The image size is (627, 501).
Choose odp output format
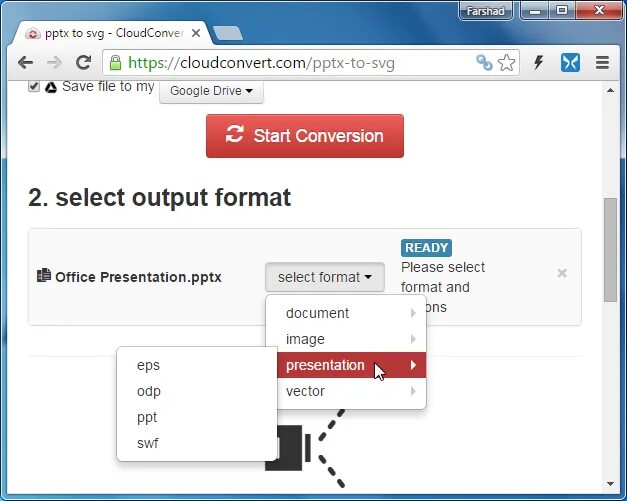click(197, 391)
